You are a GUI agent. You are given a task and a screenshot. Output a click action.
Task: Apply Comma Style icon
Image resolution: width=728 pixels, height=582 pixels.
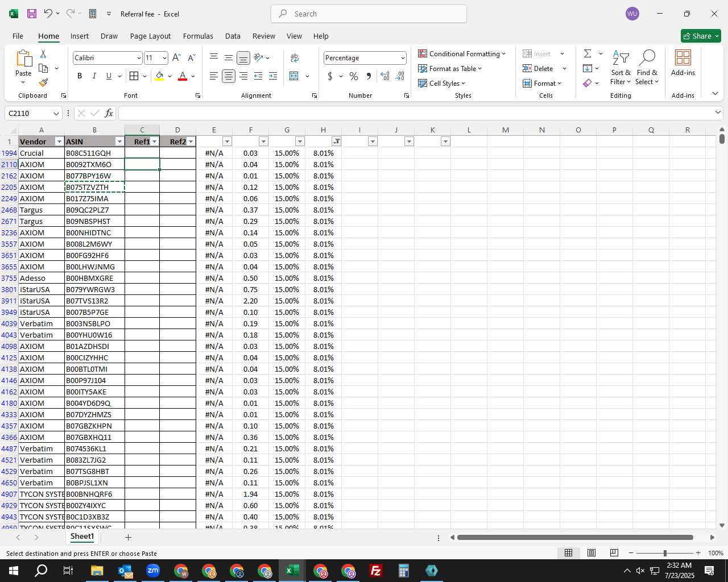click(369, 76)
